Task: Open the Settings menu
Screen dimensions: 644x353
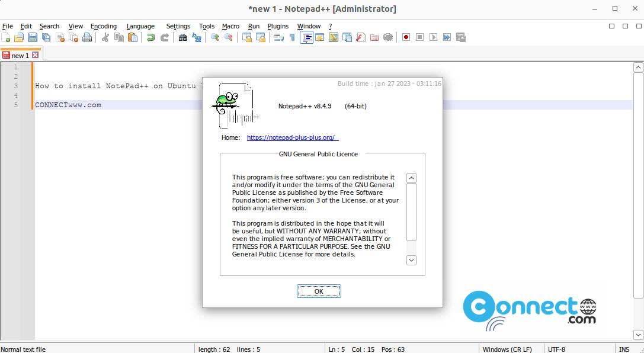Action: (178, 26)
